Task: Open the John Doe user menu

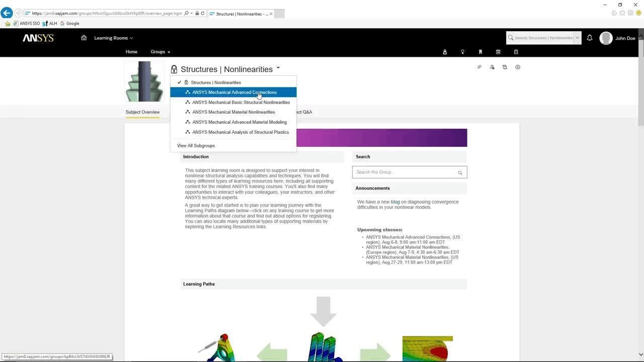Action: [x=625, y=38]
